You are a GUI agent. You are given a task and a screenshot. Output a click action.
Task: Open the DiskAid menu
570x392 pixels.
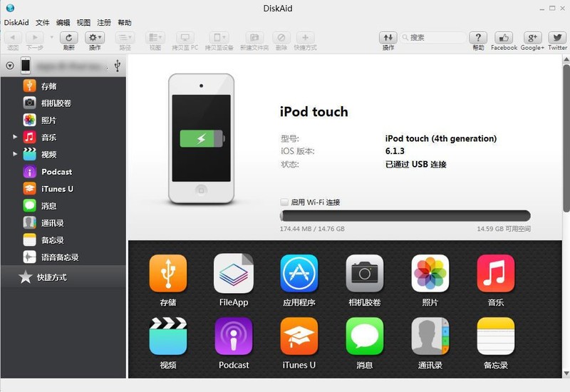coord(16,23)
